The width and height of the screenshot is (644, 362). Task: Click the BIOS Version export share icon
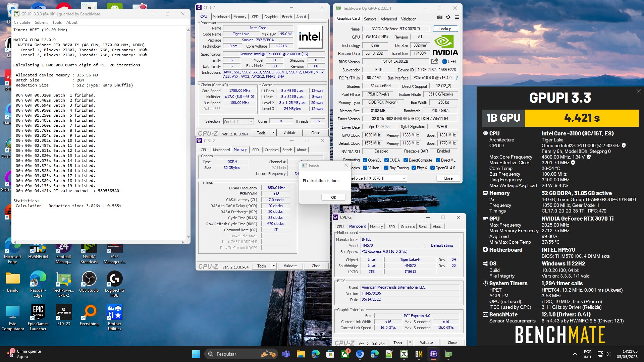pyautogui.click(x=435, y=61)
